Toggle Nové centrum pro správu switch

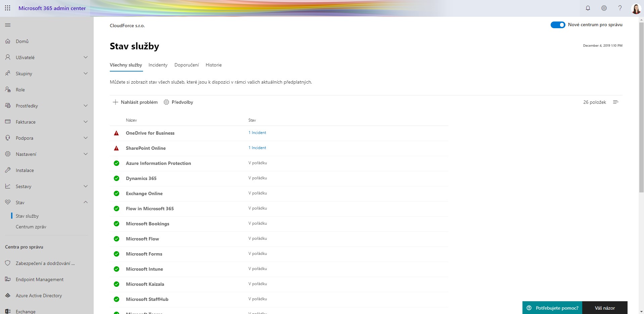[558, 25]
